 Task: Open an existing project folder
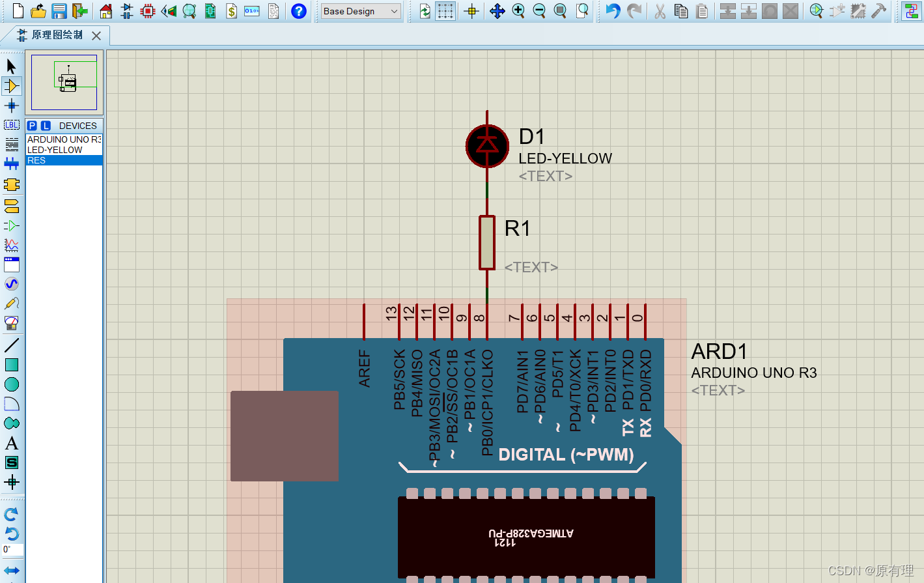(x=38, y=11)
